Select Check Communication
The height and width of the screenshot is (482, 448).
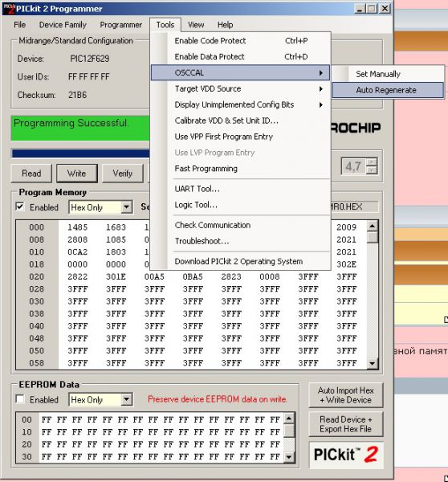[241, 225]
